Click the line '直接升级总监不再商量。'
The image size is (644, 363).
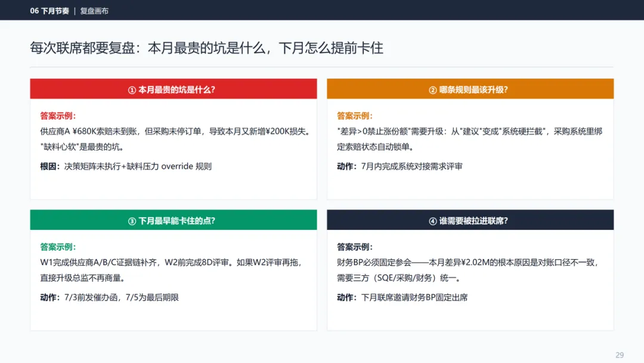click(x=82, y=278)
